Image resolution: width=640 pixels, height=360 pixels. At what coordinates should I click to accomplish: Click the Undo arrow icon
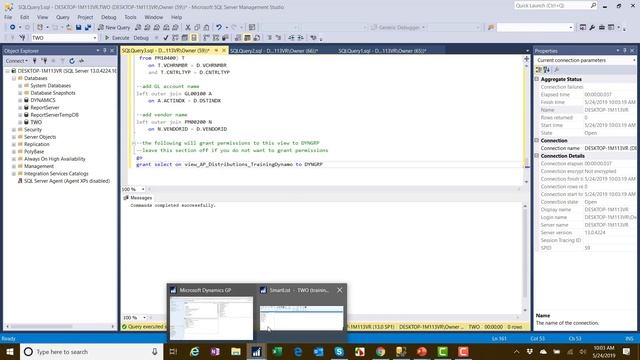219,27
